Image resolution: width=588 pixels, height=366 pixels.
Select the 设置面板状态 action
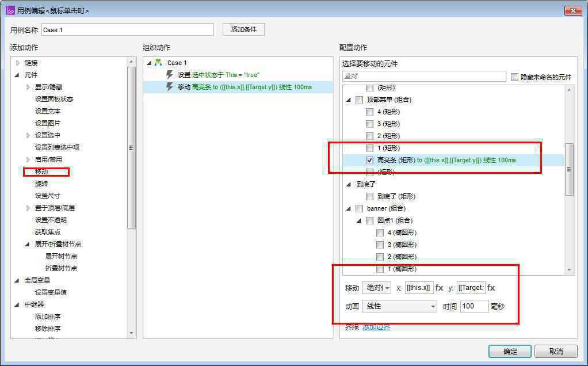coord(54,99)
